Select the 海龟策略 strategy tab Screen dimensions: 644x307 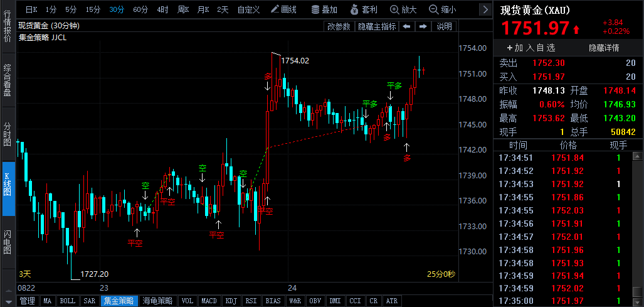coord(157,301)
